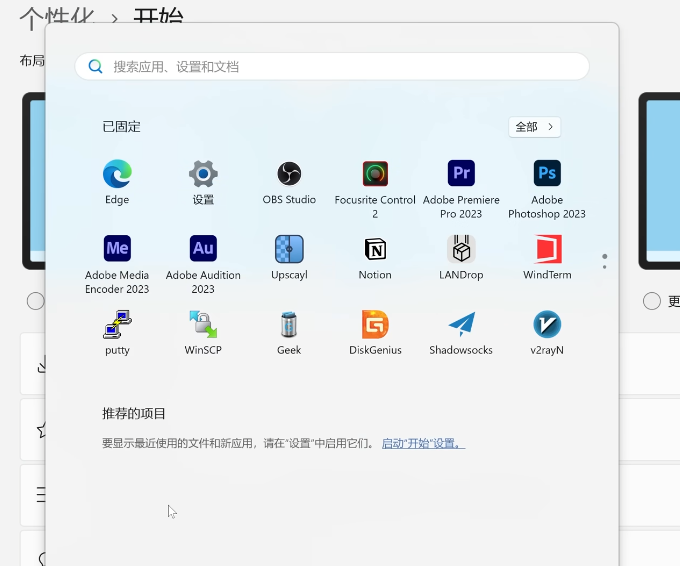680x566 pixels.
Task: Click the 全部 all apps button
Action: [x=534, y=127]
